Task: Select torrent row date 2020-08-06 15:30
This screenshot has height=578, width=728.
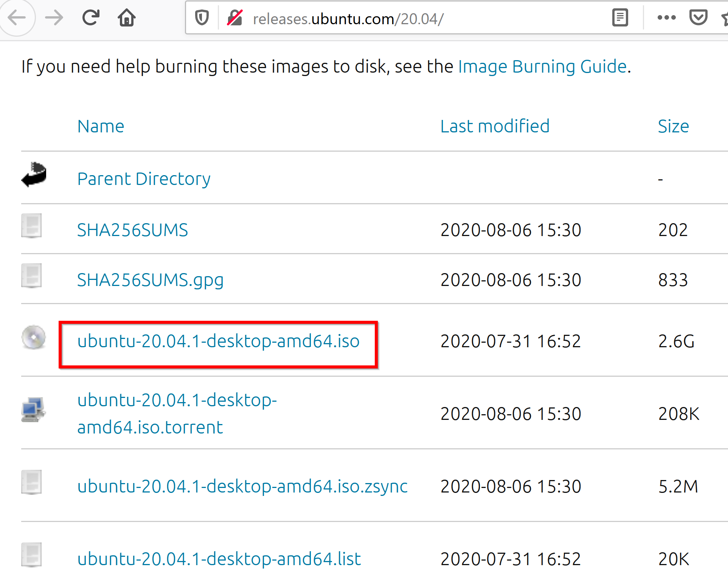Action: (x=511, y=414)
